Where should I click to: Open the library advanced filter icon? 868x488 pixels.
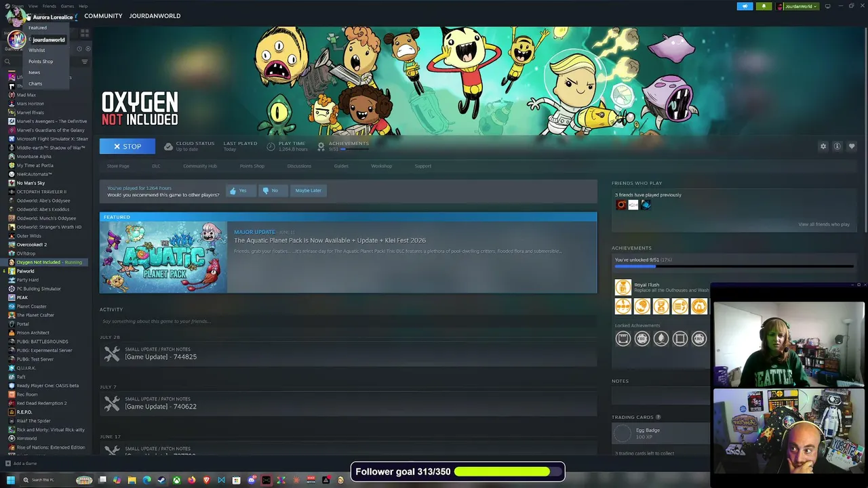[x=85, y=62]
